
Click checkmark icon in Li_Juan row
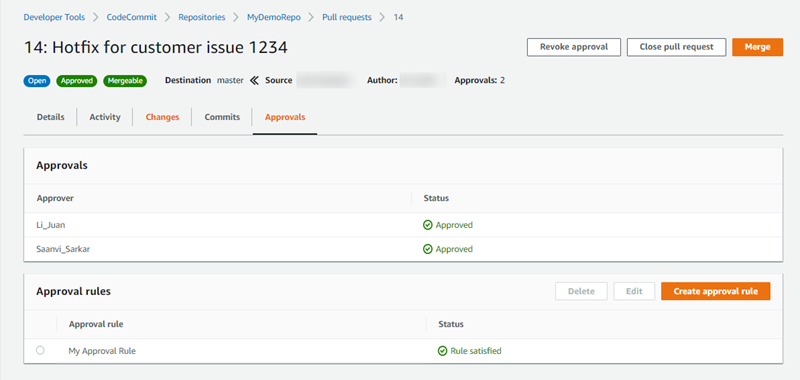click(428, 225)
